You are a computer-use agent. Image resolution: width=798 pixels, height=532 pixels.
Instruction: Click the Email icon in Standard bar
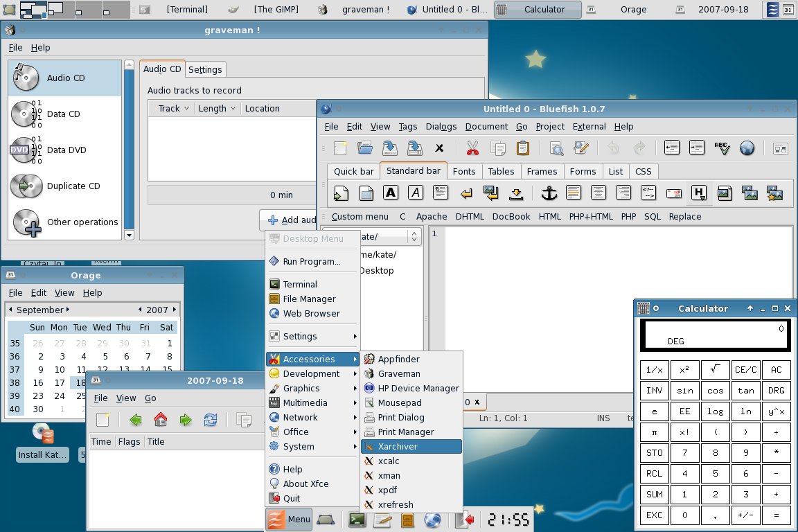tap(674, 193)
